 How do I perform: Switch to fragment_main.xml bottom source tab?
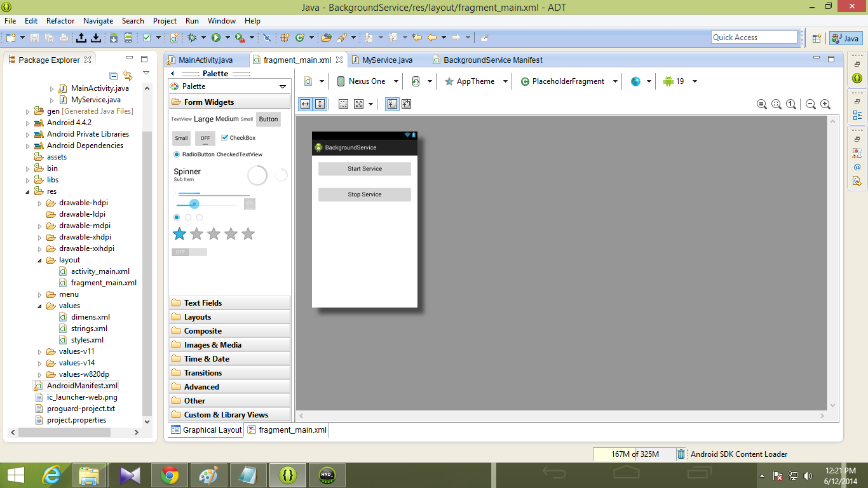pos(287,430)
